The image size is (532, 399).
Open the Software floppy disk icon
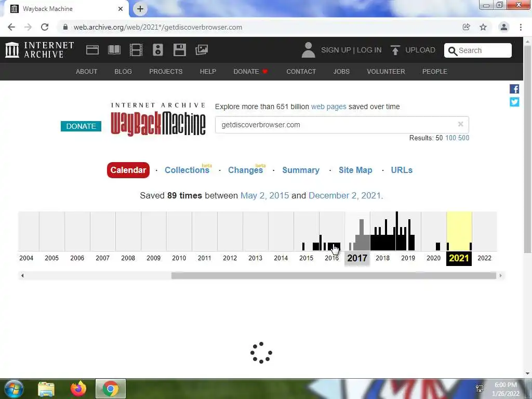179,50
